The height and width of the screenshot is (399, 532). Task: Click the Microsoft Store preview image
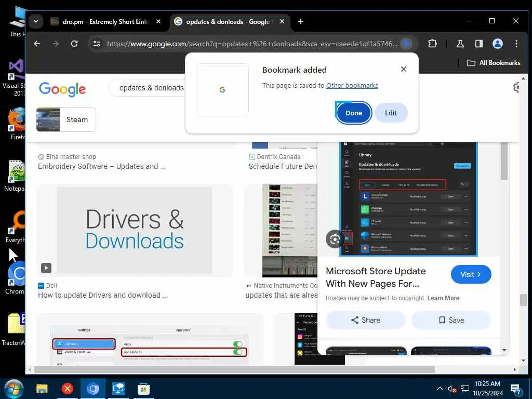pos(408,198)
